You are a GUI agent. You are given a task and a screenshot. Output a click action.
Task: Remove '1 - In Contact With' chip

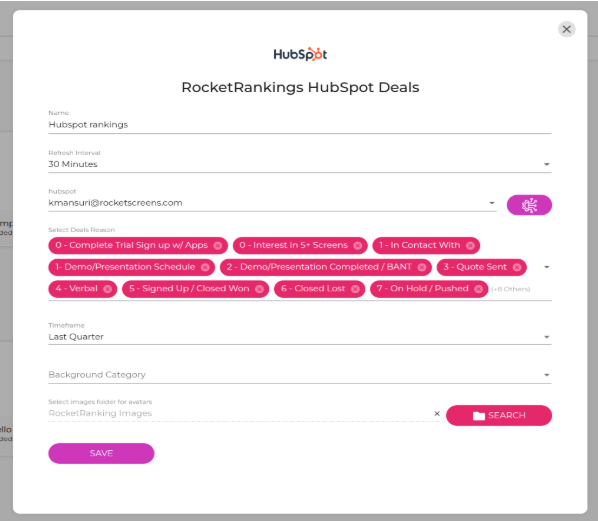point(470,246)
